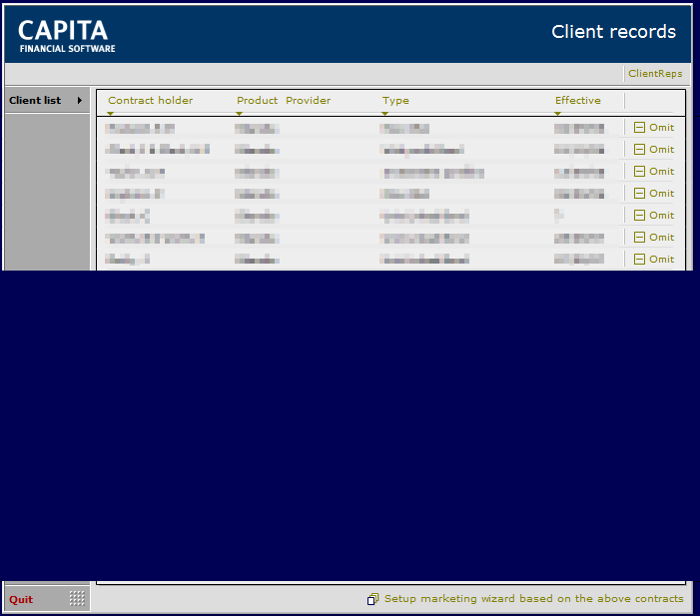Click the Client records title
The height and width of the screenshot is (616, 700).
pyautogui.click(x=613, y=32)
